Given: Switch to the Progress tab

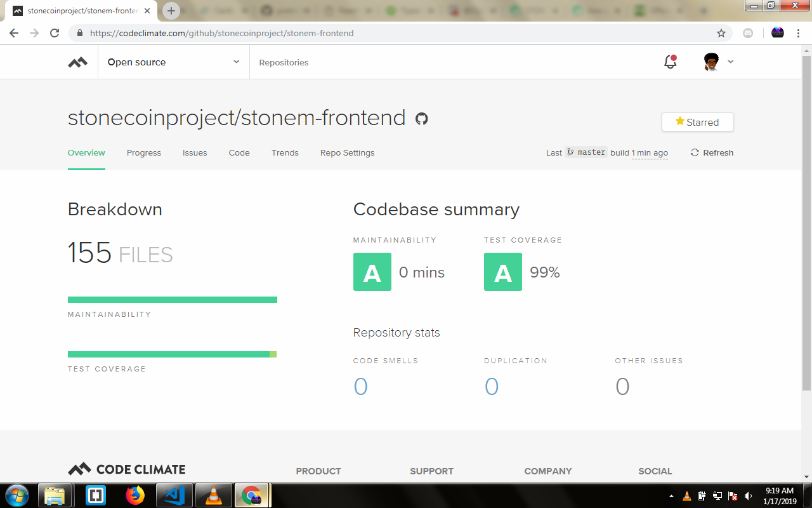Looking at the screenshot, I should [144, 152].
